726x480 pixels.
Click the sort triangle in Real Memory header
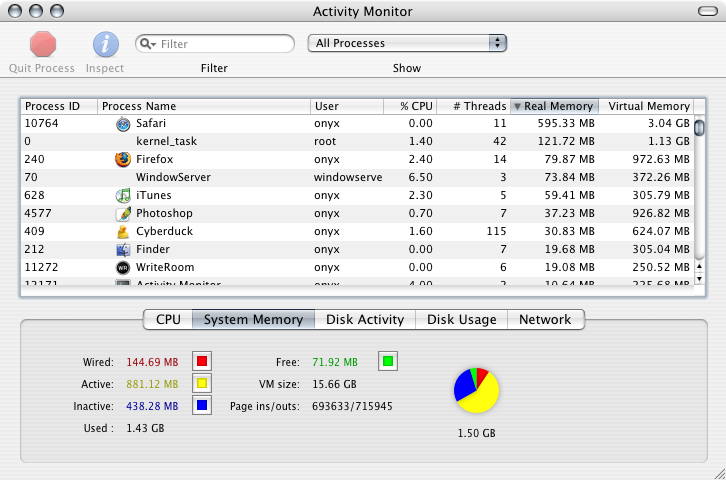pos(517,106)
